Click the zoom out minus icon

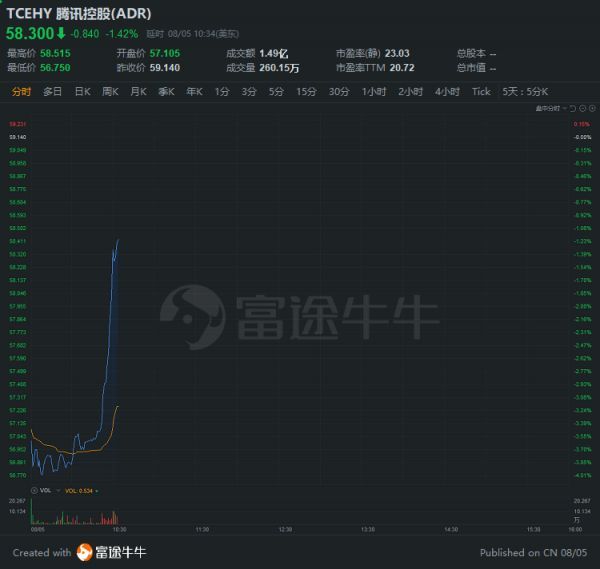point(583,109)
